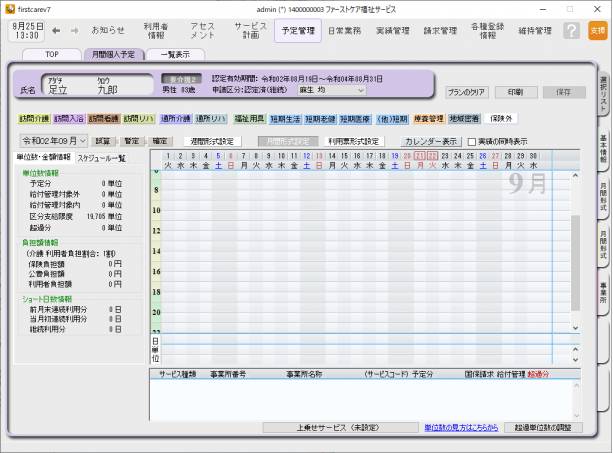The width and height of the screenshot is (613, 453).
Task: Toggle the 実績の同時表示 checkbox
Action: [x=472, y=142]
